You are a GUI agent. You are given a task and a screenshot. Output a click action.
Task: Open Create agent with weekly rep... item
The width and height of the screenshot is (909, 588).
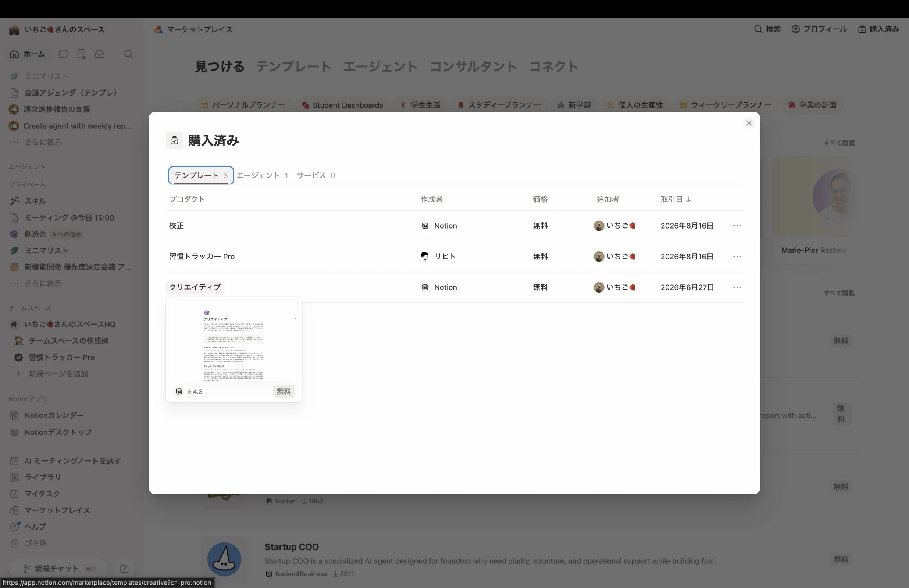click(x=72, y=126)
